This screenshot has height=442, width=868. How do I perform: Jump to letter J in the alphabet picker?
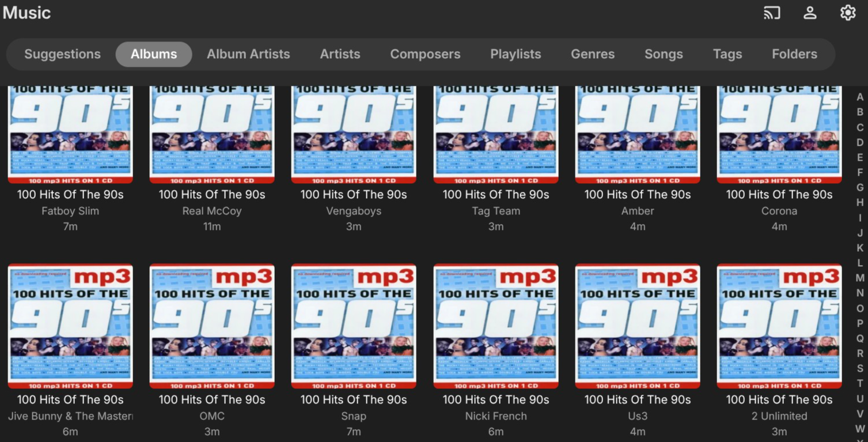point(860,233)
